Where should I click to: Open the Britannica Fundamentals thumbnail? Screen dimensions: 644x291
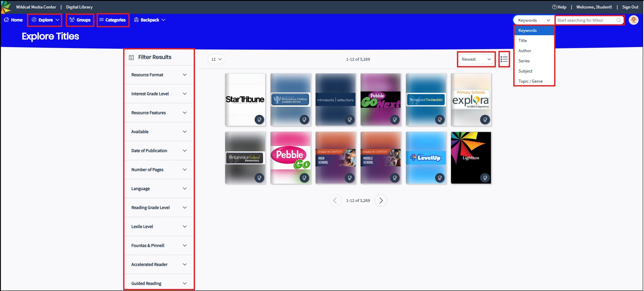coord(426,99)
